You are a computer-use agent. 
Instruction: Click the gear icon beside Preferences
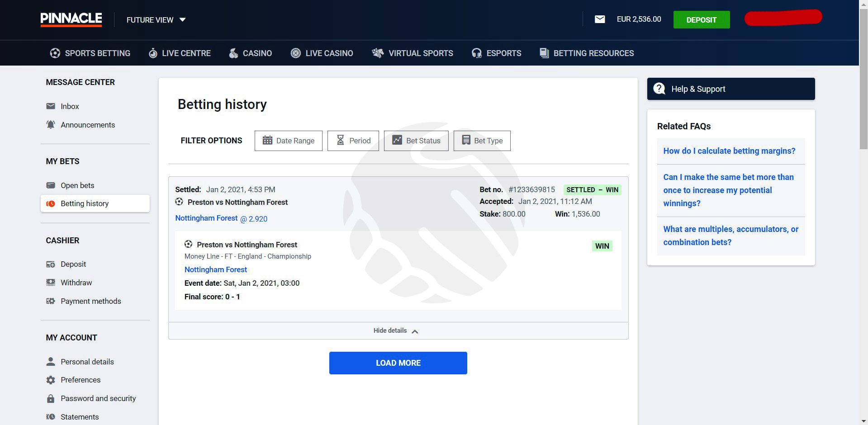click(x=51, y=380)
